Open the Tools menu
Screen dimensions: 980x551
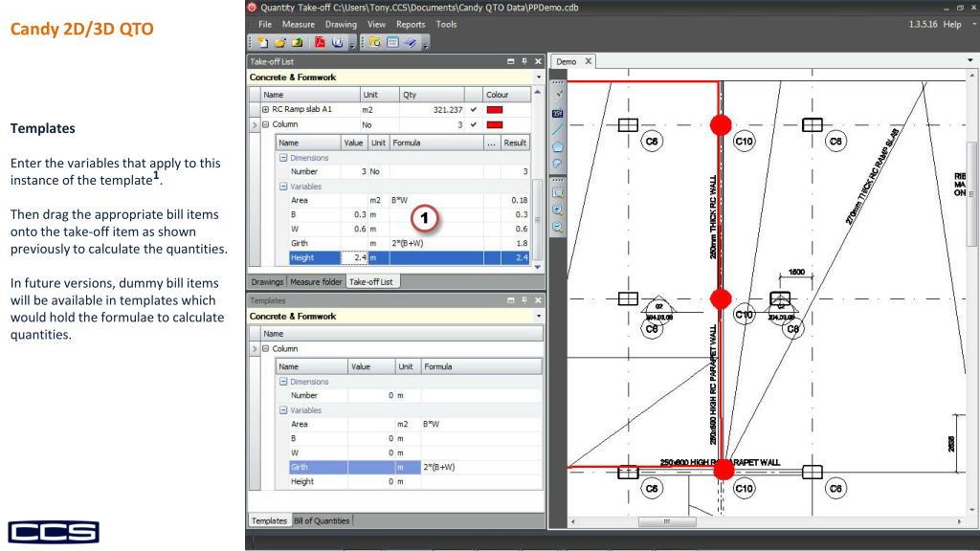(x=446, y=24)
